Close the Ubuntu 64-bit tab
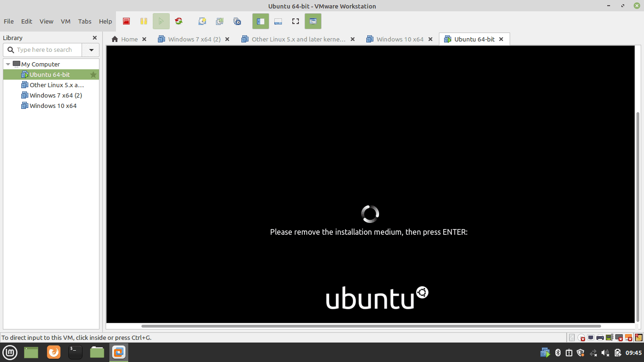The image size is (644, 362). pyautogui.click(x=501, y=39)
